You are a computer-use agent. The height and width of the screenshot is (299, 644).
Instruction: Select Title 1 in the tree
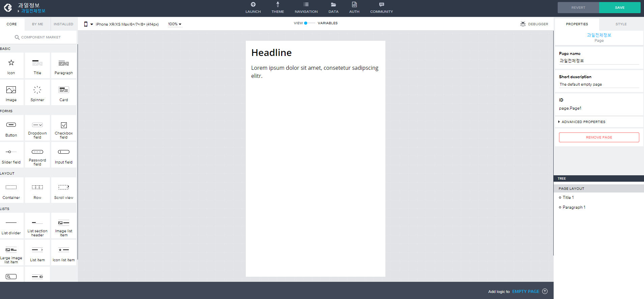coord(568,198)
